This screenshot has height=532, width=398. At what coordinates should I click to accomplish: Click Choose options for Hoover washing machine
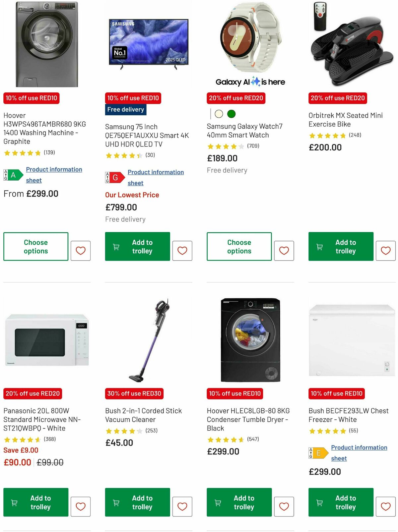click(x=35, y=247)
